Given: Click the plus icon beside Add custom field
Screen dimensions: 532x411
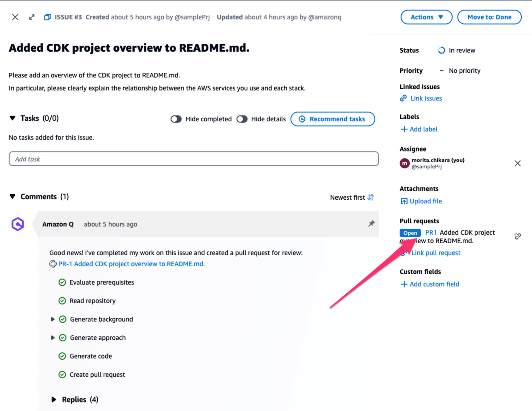Looking at the screenshot, I should click(404, 284).
